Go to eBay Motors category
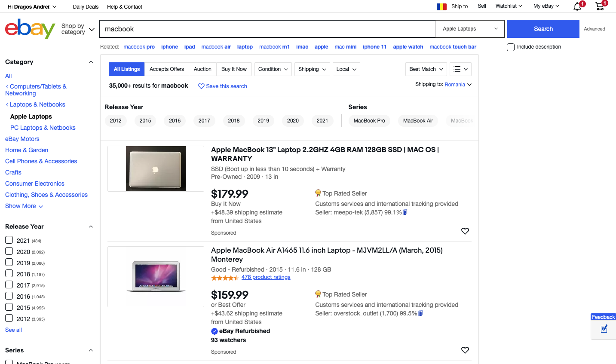616x364 pixels. [x=22, y=139]
